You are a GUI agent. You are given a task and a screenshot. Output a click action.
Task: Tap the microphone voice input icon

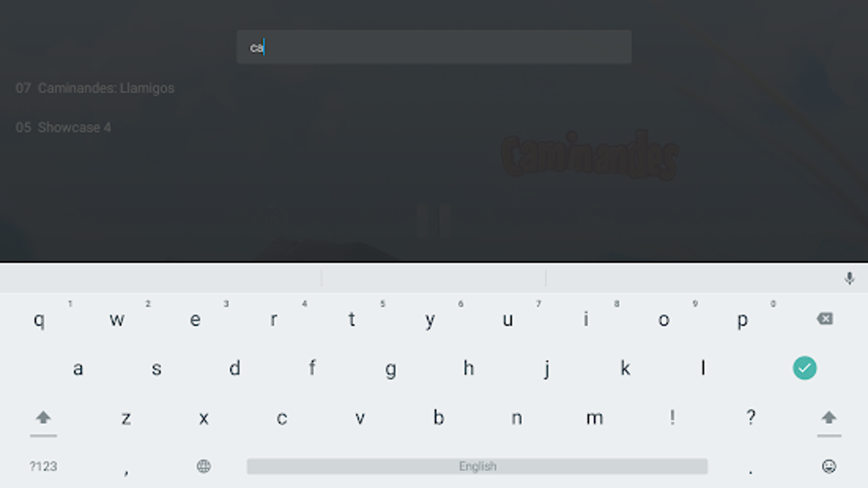tap(849, 278)
